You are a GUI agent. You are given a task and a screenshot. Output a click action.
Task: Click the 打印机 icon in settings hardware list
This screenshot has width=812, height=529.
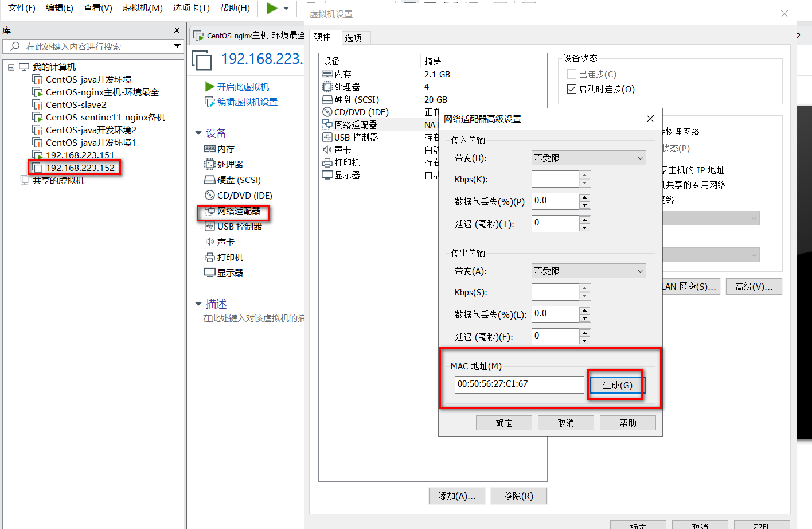point(327,162)
